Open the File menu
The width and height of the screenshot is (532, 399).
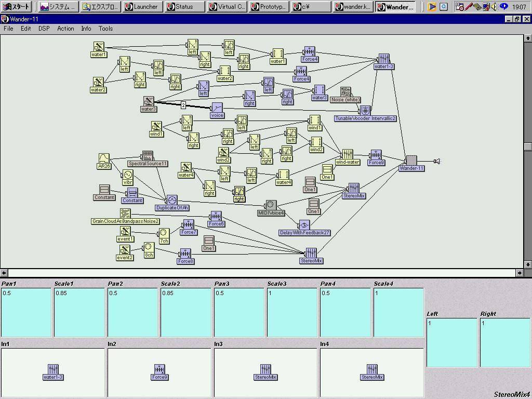pos(8,29)
